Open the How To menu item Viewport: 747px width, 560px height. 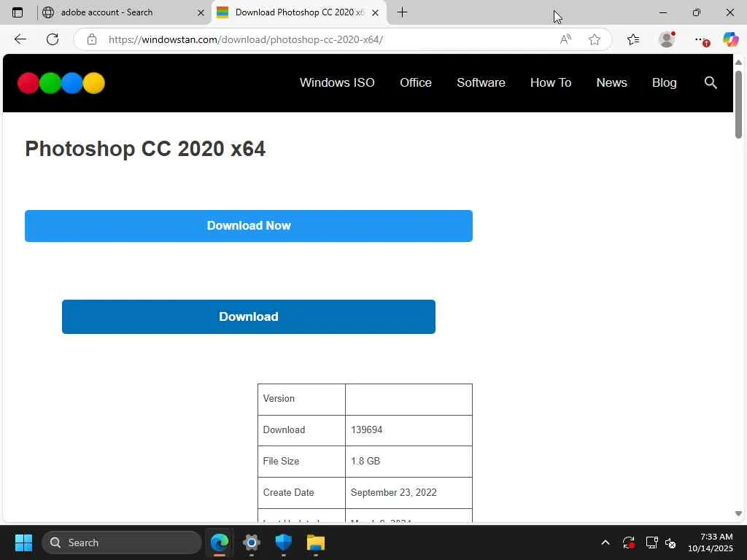(551, 83)
